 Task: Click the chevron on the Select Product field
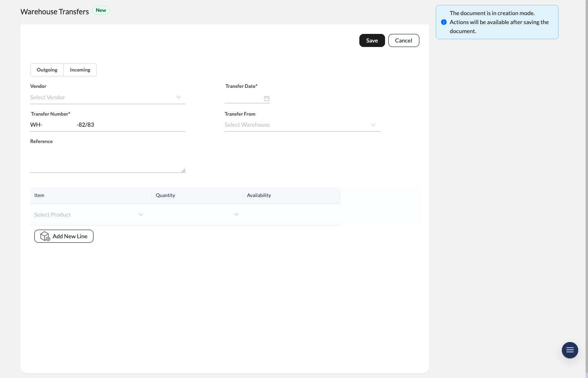coord(141,214)
